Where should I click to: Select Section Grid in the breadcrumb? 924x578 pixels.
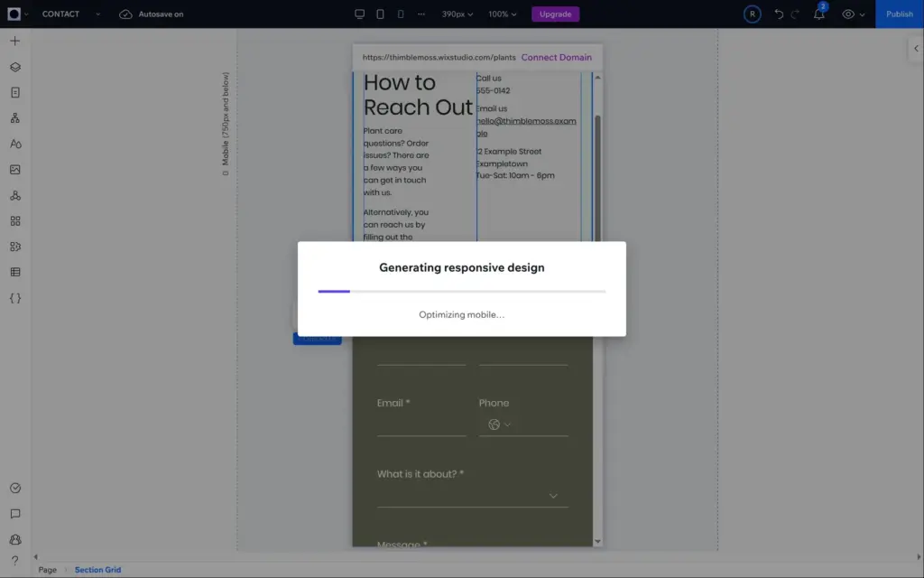(97, 570)
